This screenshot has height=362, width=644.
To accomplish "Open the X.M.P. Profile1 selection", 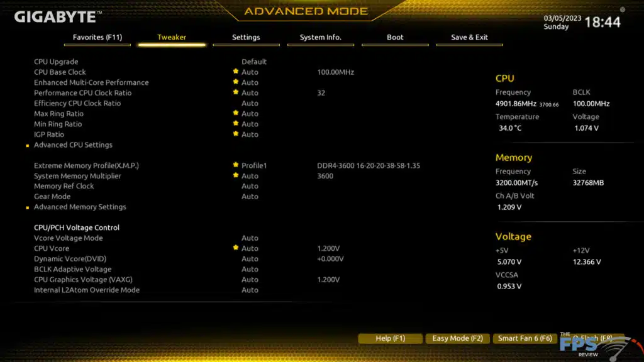I will click(254, 165).
